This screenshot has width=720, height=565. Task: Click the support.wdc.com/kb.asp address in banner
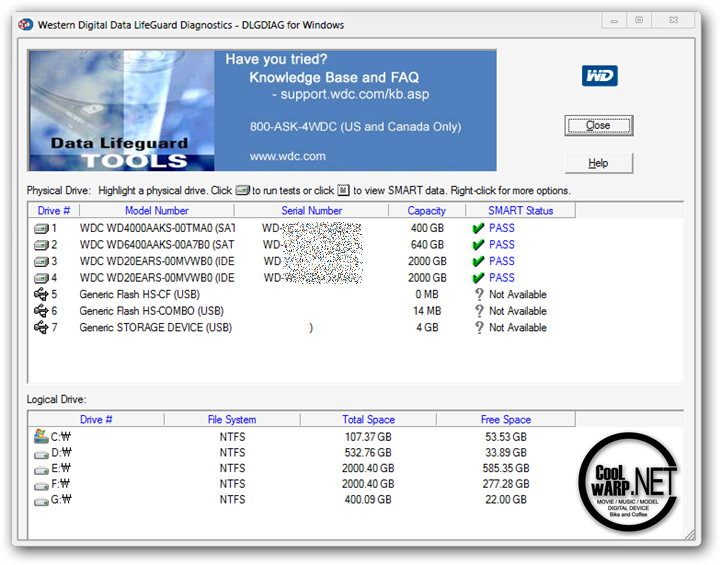(354, 94)
